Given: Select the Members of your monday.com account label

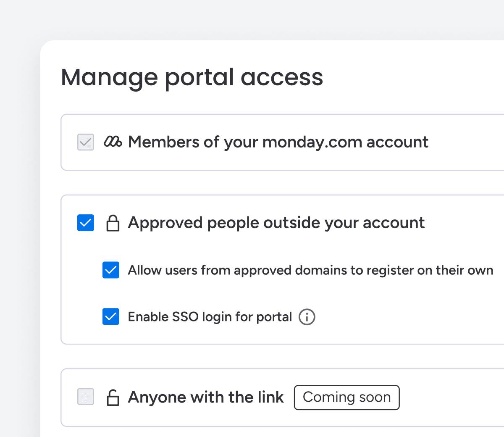Looking at the screenshot, I should [x=278, y=142].
